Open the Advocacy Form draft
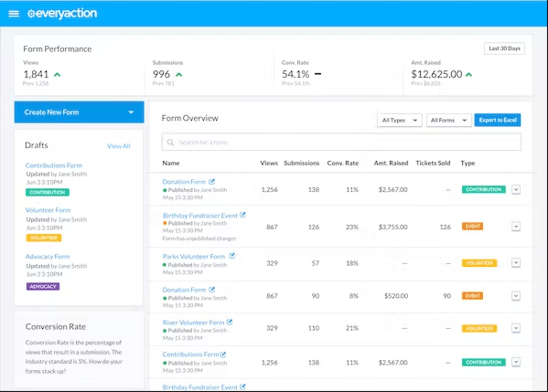This screenshot has height=392, width=548. 47,256
